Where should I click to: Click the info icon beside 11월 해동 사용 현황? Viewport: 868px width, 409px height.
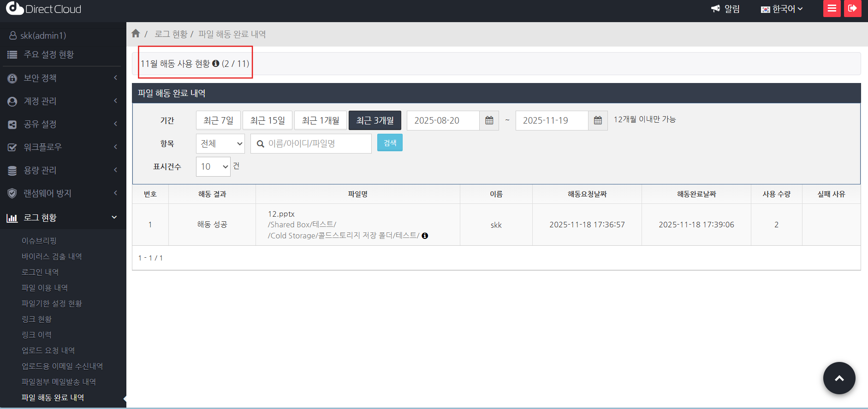[215, 64]
